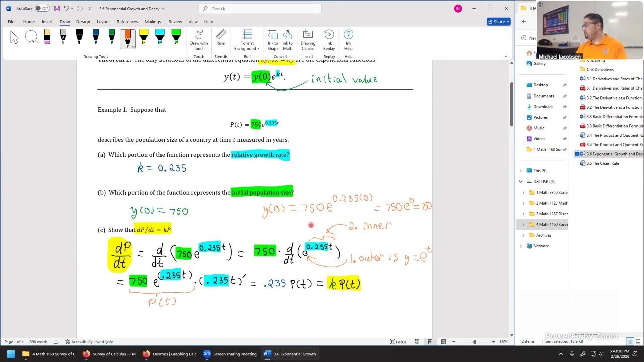Click the Redo button
The image size is (644, 362).
pyautogui.click(x=80, y=8)
